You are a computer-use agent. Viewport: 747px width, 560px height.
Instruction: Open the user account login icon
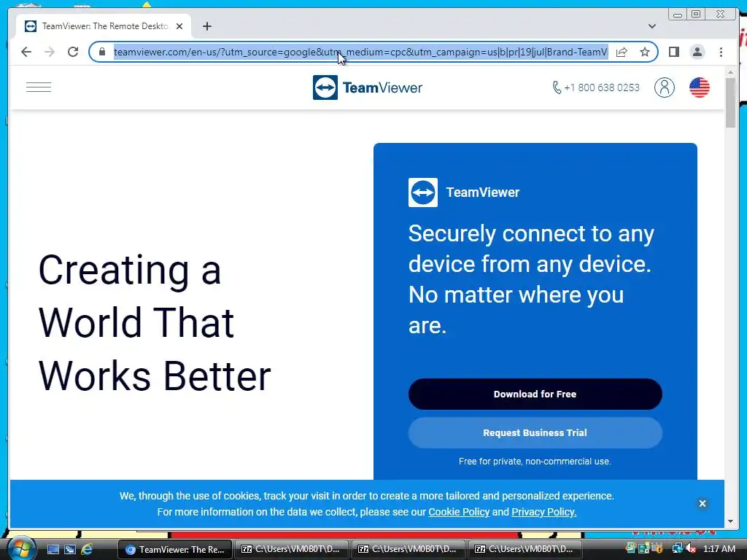pos(664,87)
